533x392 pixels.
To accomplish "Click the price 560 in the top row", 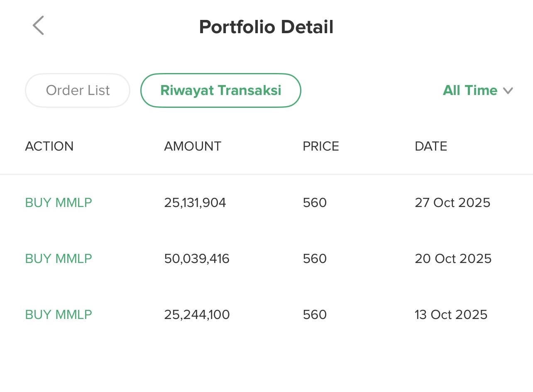I will pos(315,203).
